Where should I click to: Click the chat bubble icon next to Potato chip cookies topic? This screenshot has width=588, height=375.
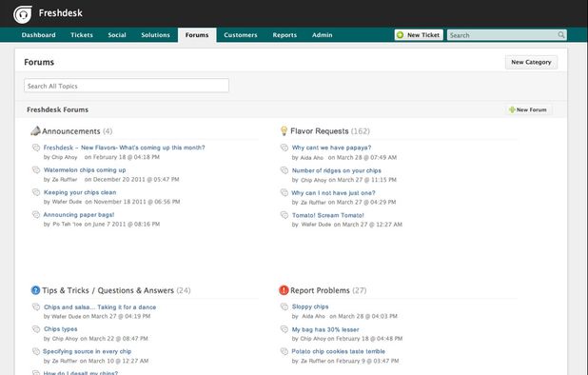pyautogui.click(x=284, y=351)
